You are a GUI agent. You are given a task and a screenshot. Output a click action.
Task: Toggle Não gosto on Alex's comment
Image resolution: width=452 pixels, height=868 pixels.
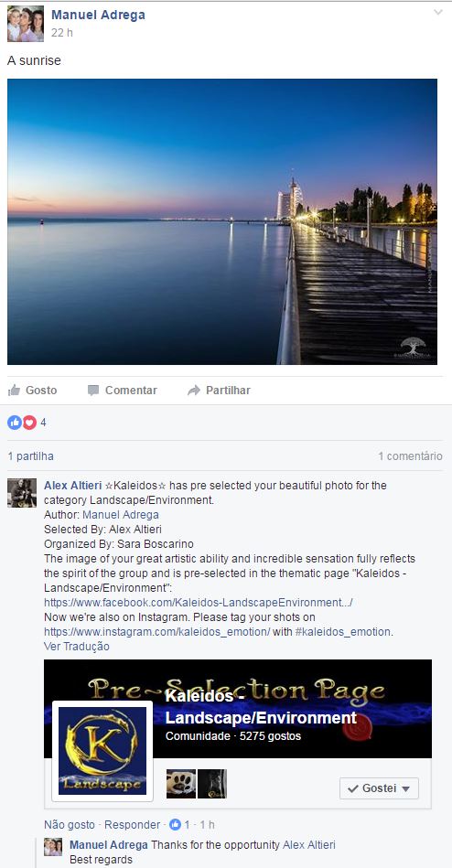(x=70, y=824)
